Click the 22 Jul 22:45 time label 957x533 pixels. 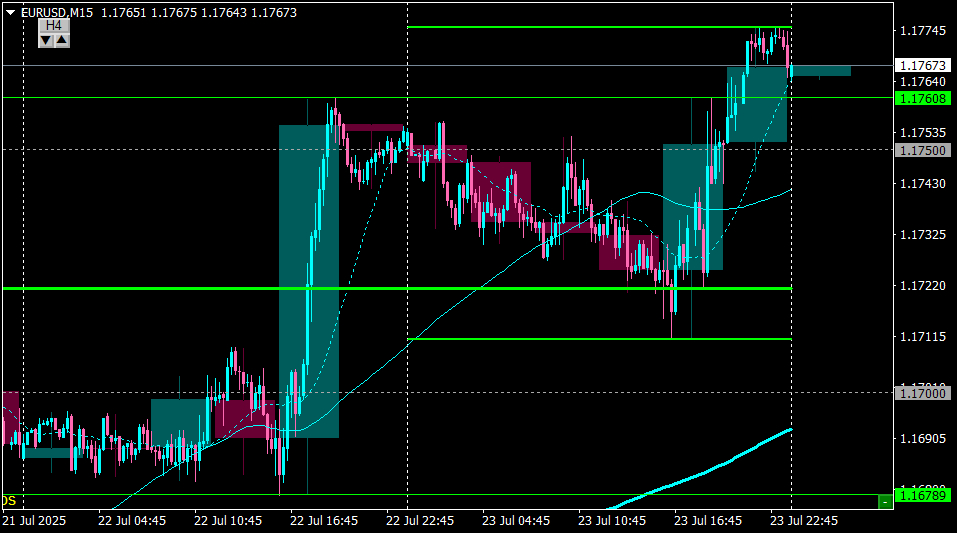click(x=420, y=521)
